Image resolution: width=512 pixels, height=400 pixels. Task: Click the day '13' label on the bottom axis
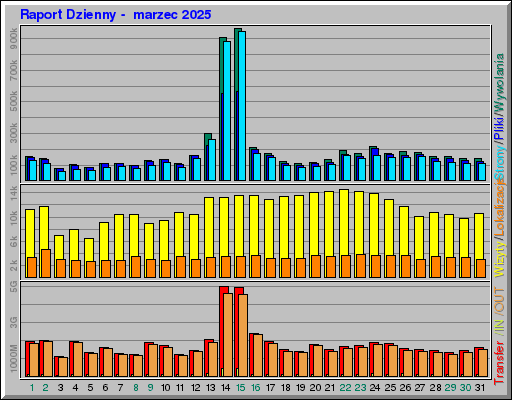210,388
